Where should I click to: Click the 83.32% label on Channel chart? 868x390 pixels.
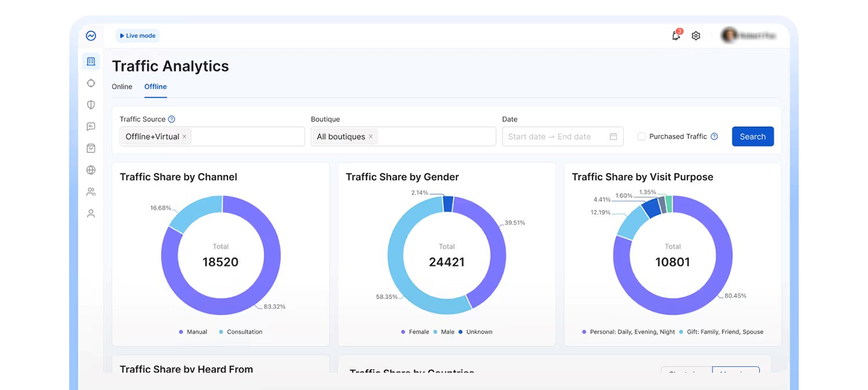pyautogui.click(x=274, y=307)
